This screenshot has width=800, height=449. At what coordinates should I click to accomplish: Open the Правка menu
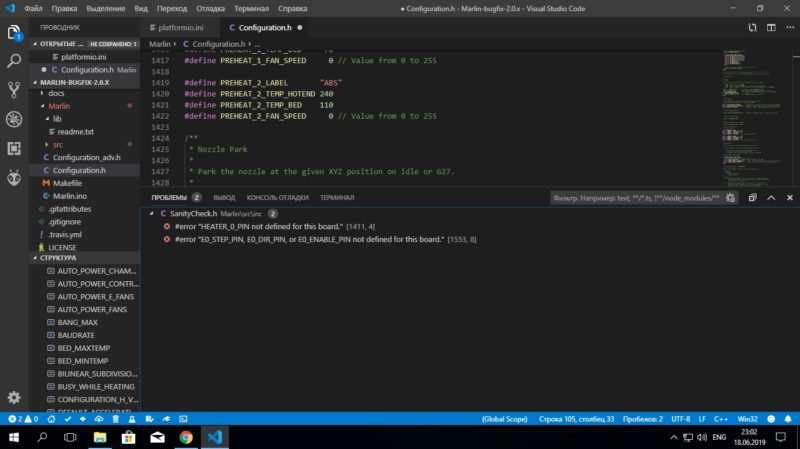64,9
